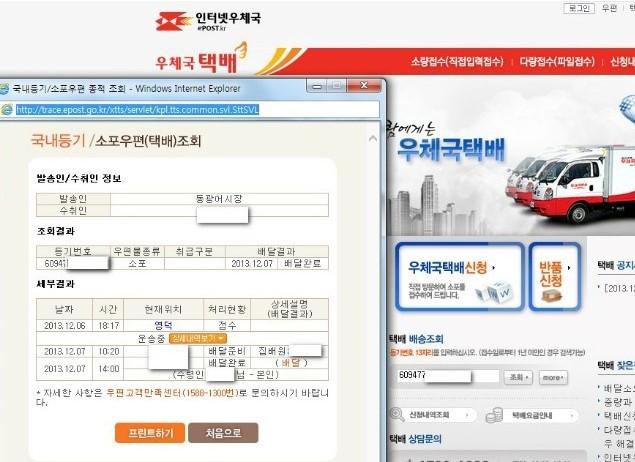Click 처음으로 button
635x462 pixels.
pyautogui.click(x=223, y=433)
